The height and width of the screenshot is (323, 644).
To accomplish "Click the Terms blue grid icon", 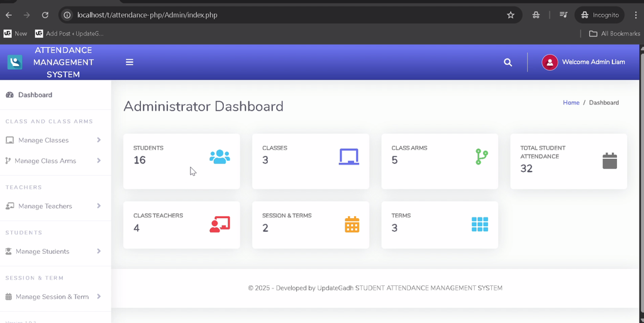I will (480, 224).
